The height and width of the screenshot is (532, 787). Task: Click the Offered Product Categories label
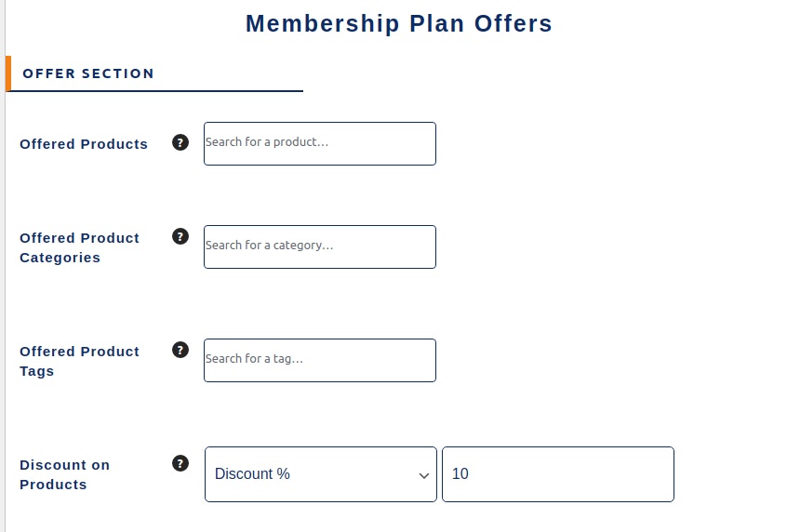[79, 247]
